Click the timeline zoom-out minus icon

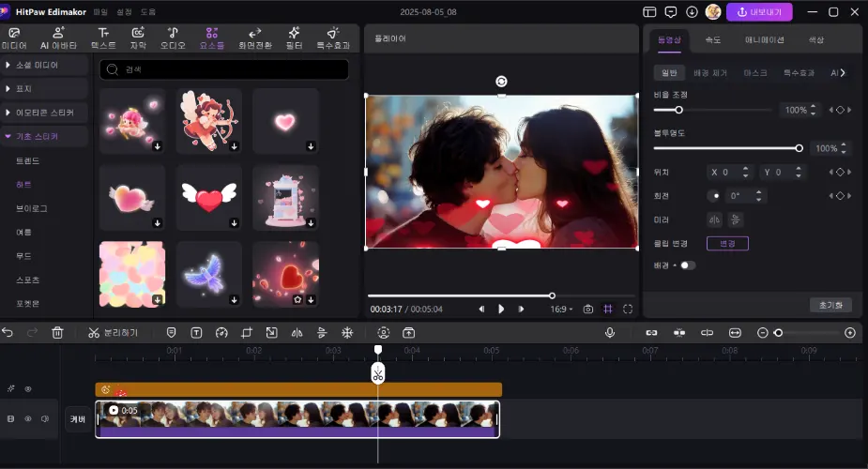tap(762, 332)
